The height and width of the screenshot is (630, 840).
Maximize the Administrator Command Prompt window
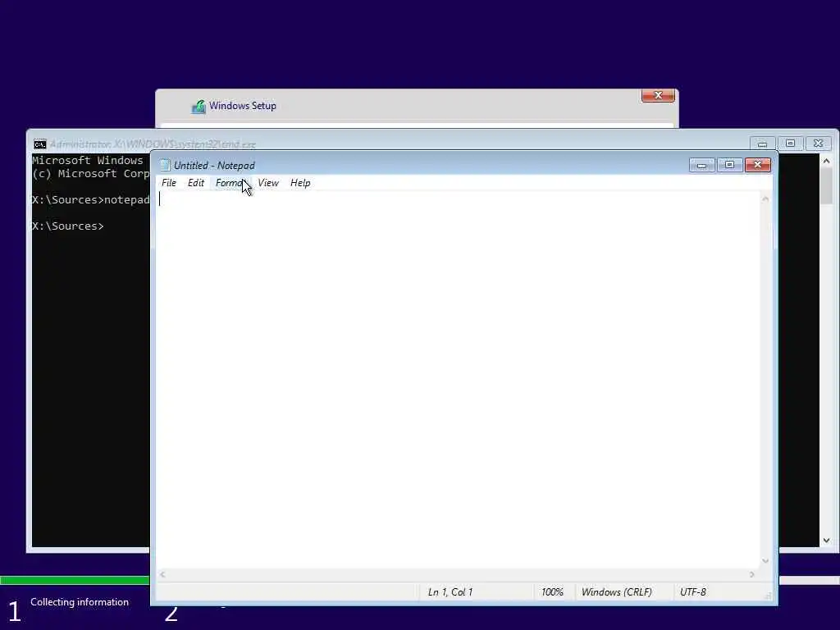point(790,143)
